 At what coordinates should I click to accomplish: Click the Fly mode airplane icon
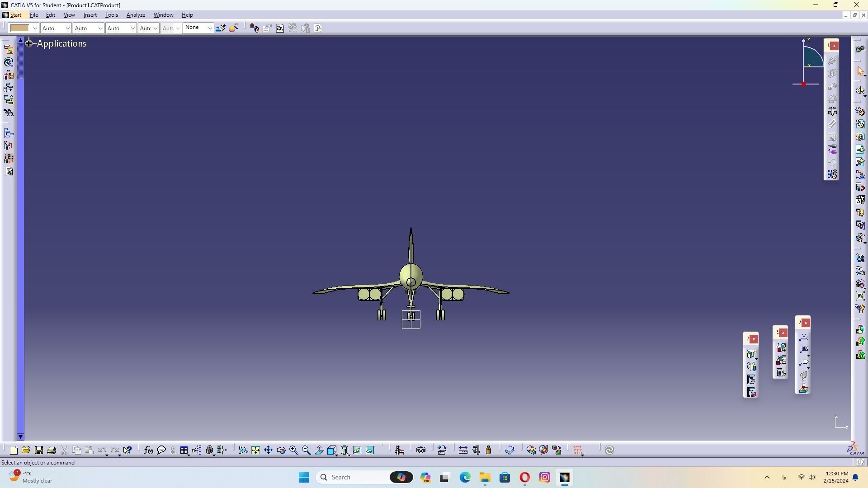(243, 450)
